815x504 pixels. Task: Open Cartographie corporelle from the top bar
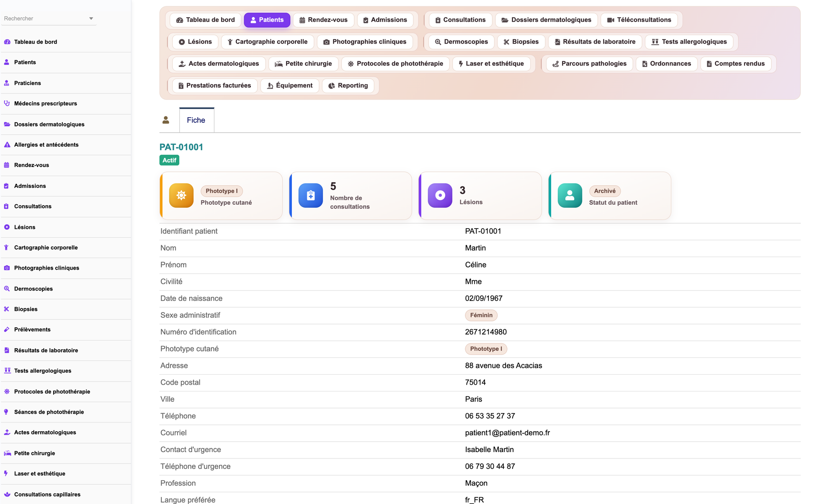(267, 41)
